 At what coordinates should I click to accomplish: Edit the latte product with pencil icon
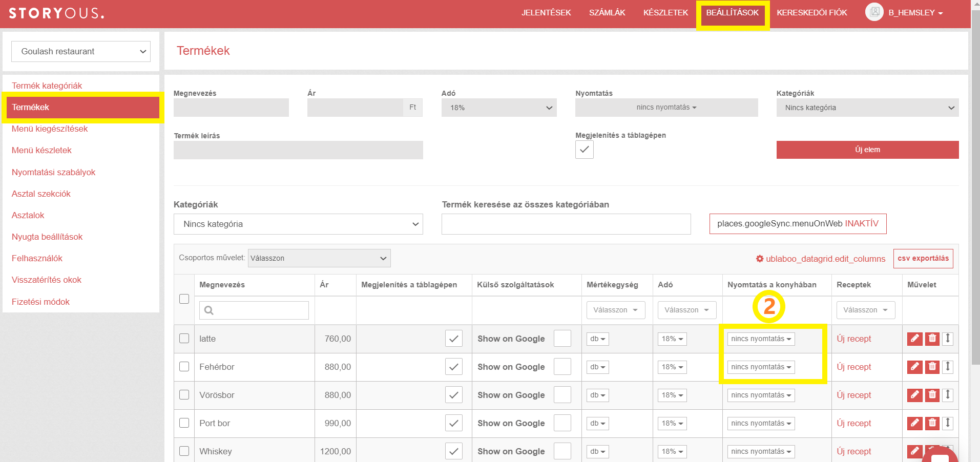[x=914, y=339]
